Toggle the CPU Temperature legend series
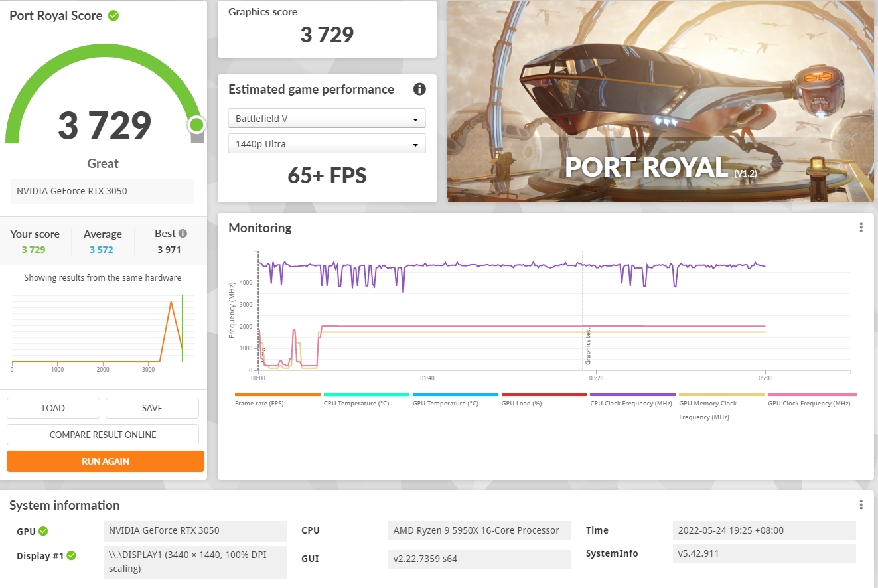This screenshot has height=588, width=878. pyautogui.click(x=366, y=400)
